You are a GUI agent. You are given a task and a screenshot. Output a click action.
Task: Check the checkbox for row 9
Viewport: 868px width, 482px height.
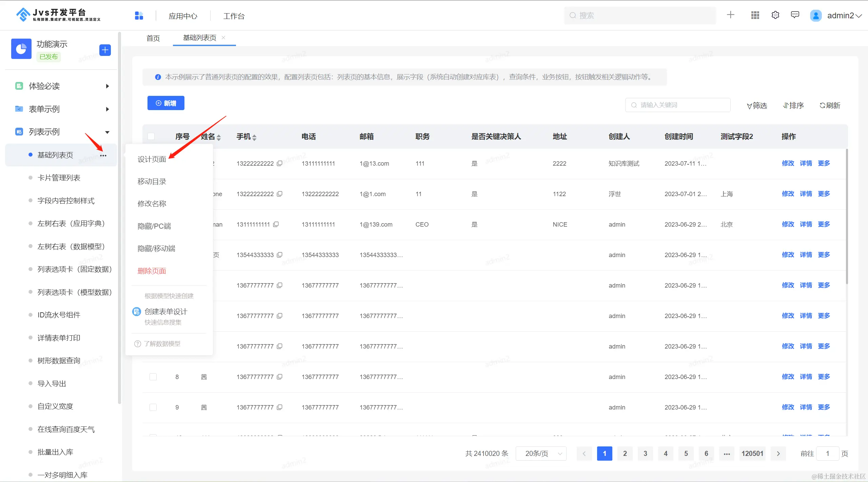click(153, 407)
